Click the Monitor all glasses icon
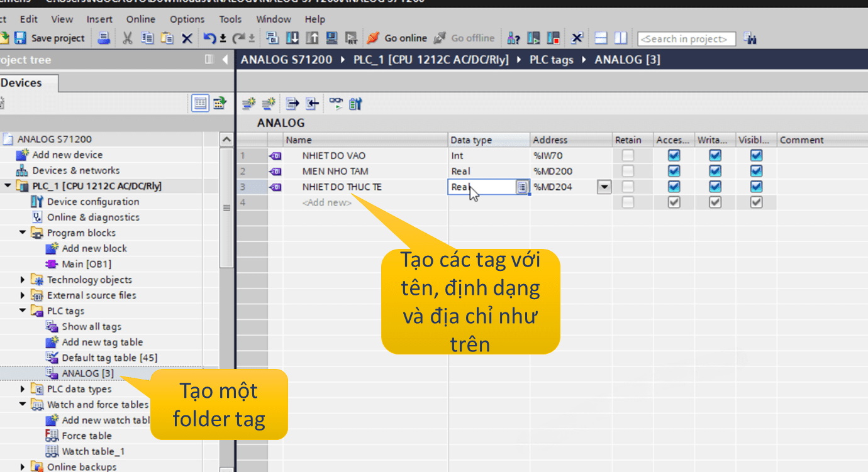The width and height of the screenshot is (868, 472). click(x=337, y=104)
